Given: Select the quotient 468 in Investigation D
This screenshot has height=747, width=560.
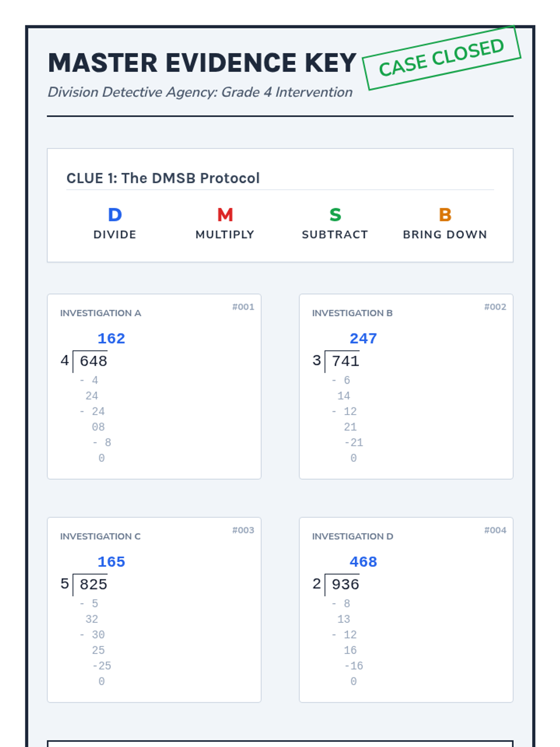Looking at the screenshot, I should click(363, 562).
